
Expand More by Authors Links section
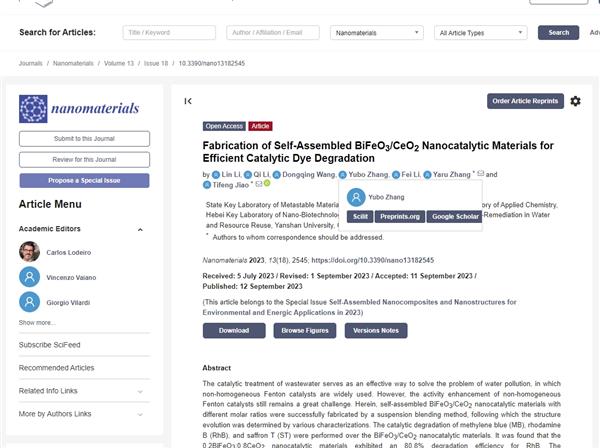click(140, 413)
